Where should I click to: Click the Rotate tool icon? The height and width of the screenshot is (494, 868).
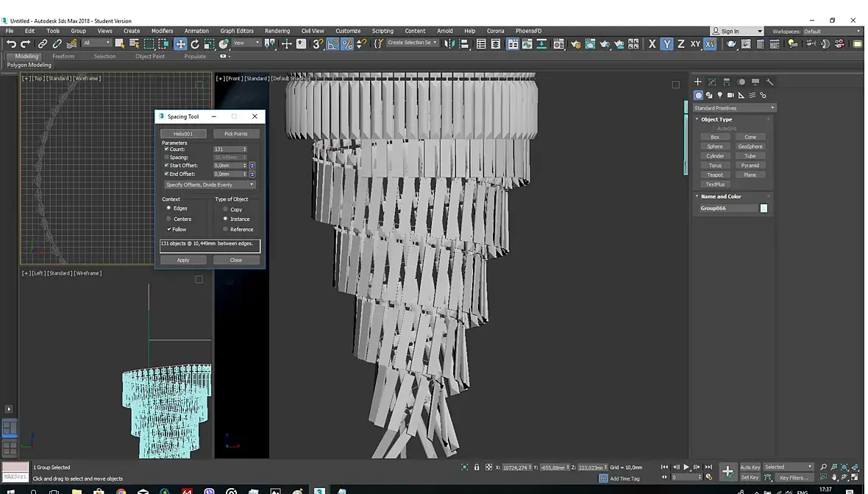(x=195, y=44)
